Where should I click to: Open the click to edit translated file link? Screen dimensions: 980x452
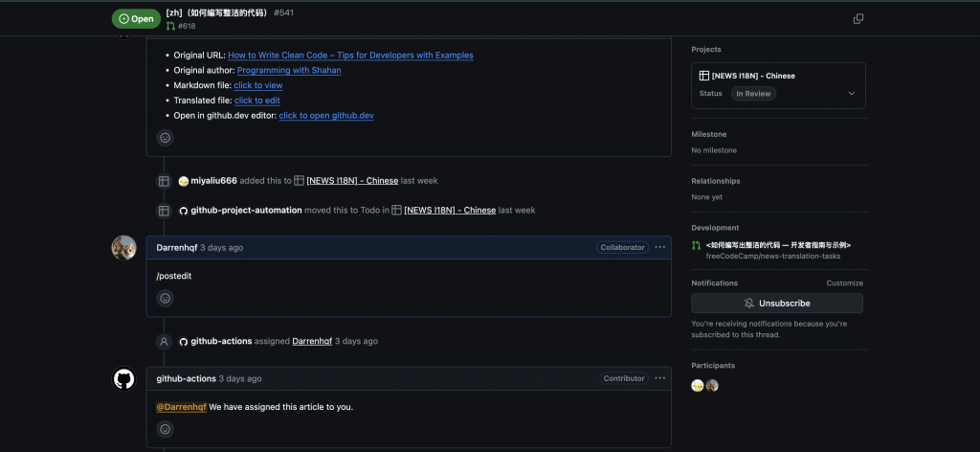click(256, 101)
